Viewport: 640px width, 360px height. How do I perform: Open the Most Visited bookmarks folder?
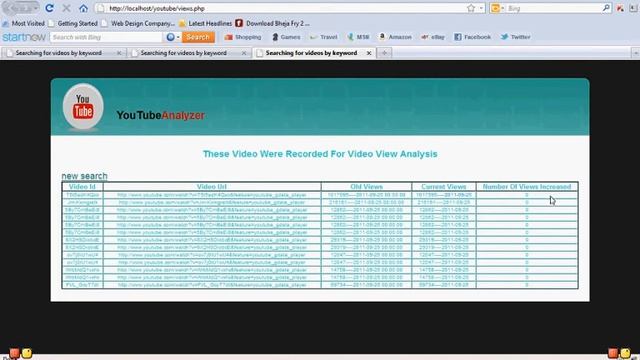[24, 23]
